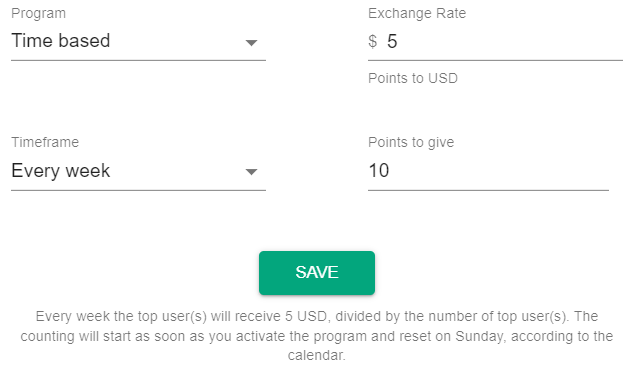637x384 pixels.
Task: Click the underline of the Program select
Action: (x=139, y=60)
